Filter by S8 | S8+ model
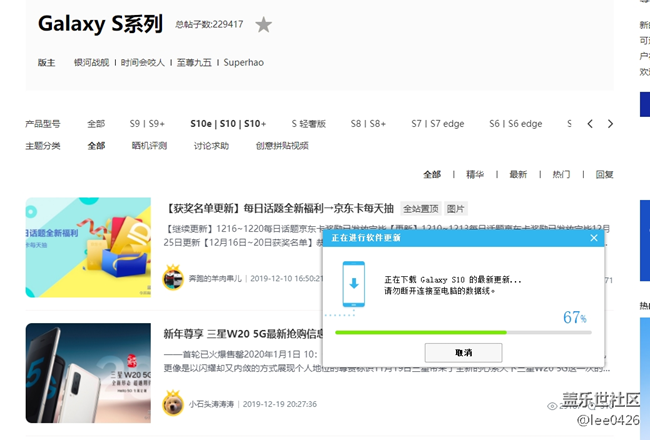Image resolution: width=650 pixels, height=440 pixels. tap(368, 124)
